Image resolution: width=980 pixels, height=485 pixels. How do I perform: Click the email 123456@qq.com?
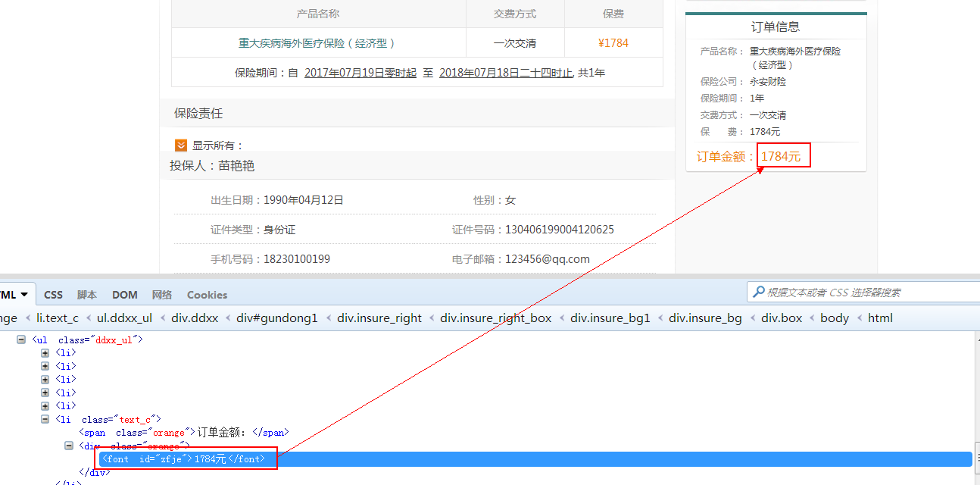[x=548, y=259]
